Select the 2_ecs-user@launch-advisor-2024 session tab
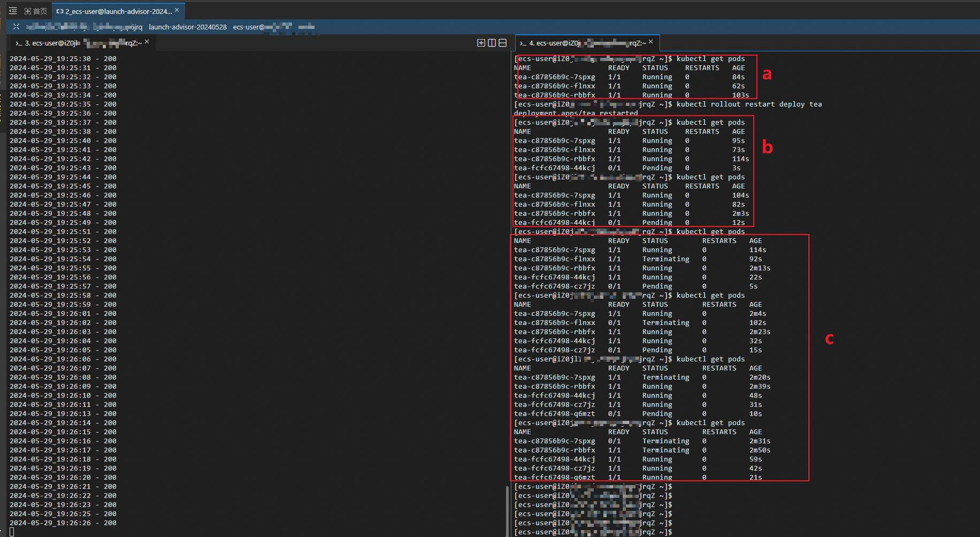Image resolution: width=980 pixels, height=537 pixels. click(118, 11)
